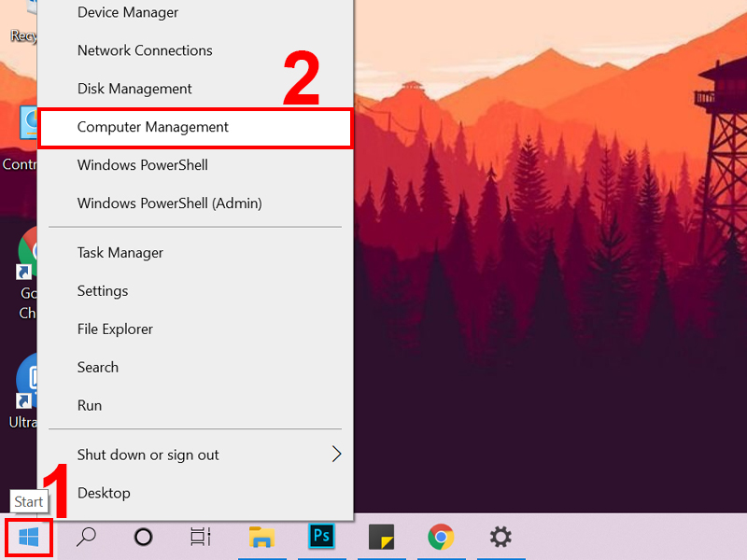Click Computer Management in the menu
Screen dimensions: 747x560
click(195, 128)
